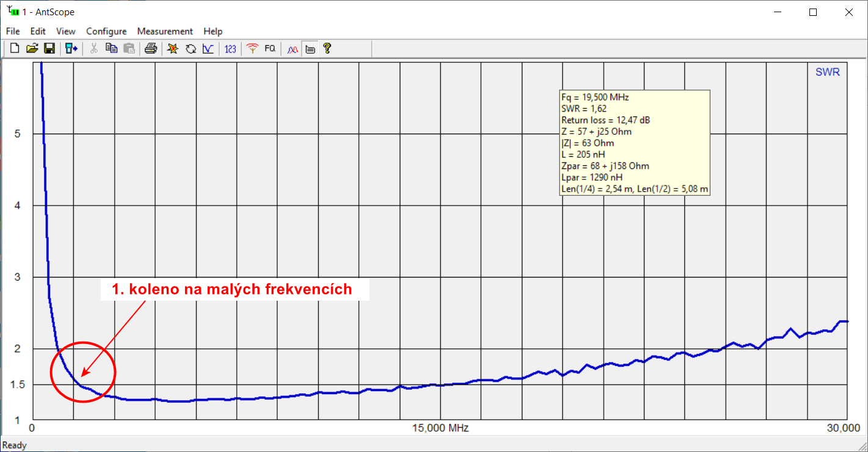Click the FQ frequency settings button
The height and width of the screenshot is (452, 868).
click(270, 49)
